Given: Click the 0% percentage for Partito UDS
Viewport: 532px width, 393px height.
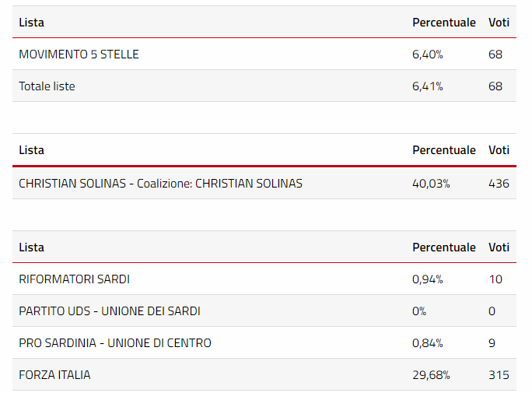Looking at the screenshot, I should pos(419,311).
